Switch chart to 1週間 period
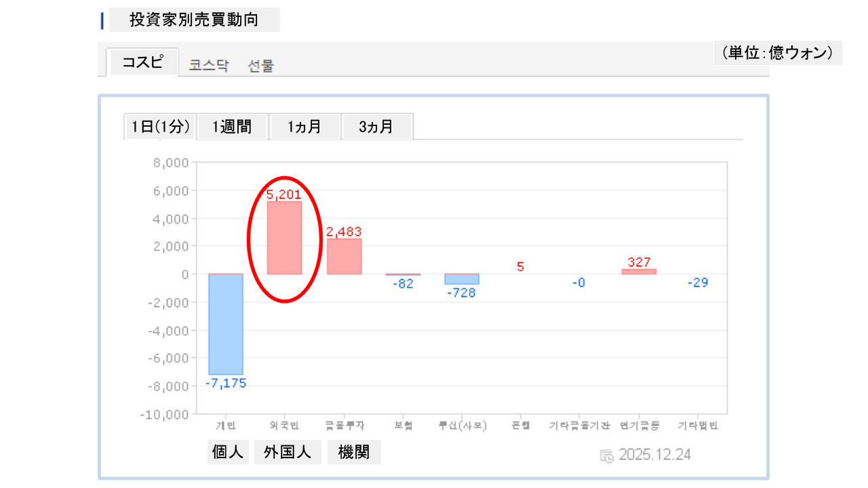Image resolution: width=868 pixels, height=488 pixels. tap(232, 127)
